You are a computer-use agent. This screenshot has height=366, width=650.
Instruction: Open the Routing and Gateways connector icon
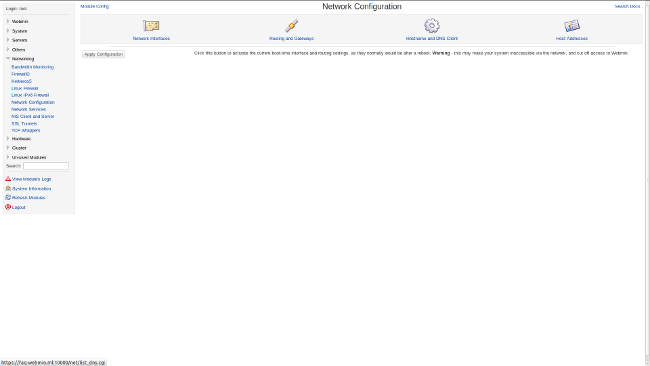point(291,26)
